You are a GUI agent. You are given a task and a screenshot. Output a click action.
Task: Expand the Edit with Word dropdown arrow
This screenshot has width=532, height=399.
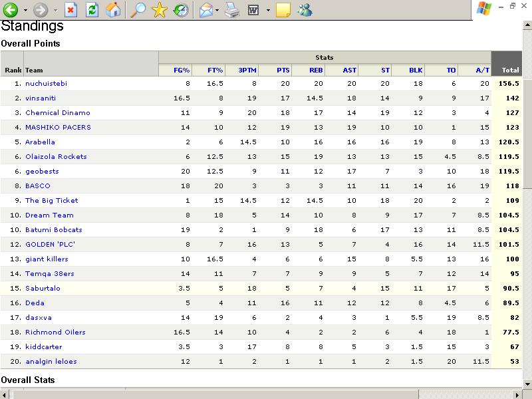coord(268,10)
